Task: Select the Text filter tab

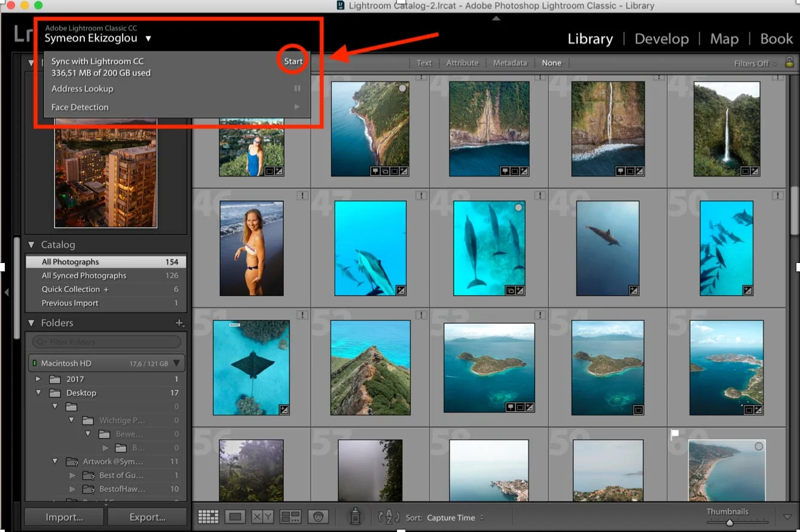Action: 424,63
